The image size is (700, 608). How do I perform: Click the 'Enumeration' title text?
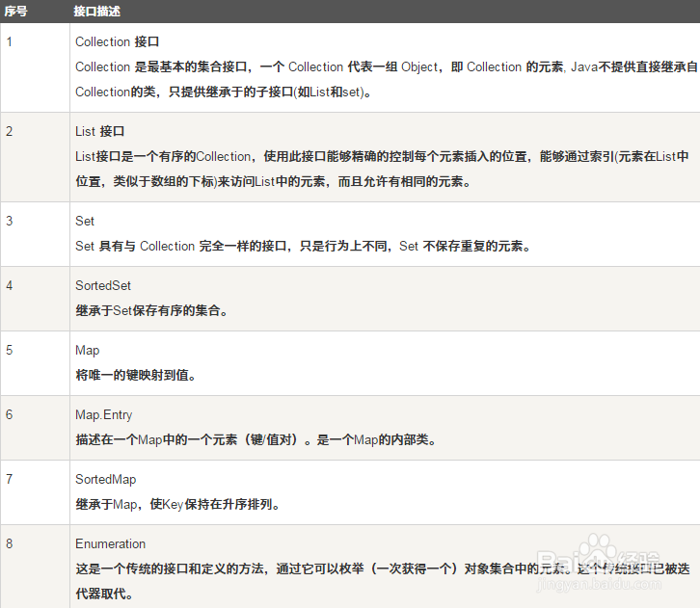coord(111,543)
